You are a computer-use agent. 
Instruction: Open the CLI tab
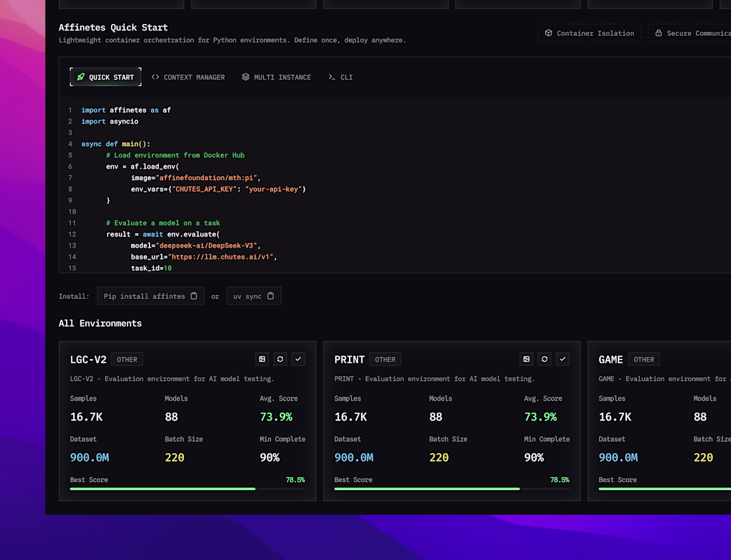click(x=340, y=77)
